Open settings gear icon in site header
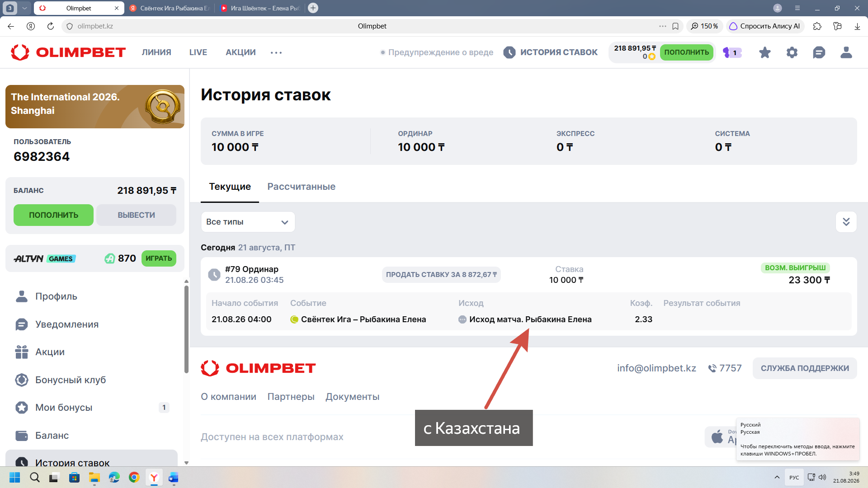868x488 pixels. (792, 52)
